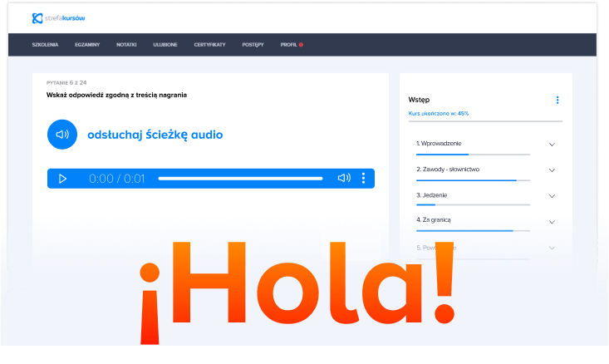View POSTĘPY page
Image resolution: width=609 pixels, height=364 pixels.
(253, 44)
